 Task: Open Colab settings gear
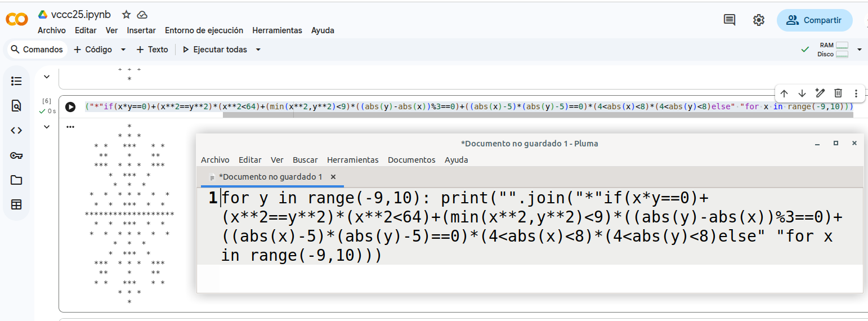[x=759, y=20]
